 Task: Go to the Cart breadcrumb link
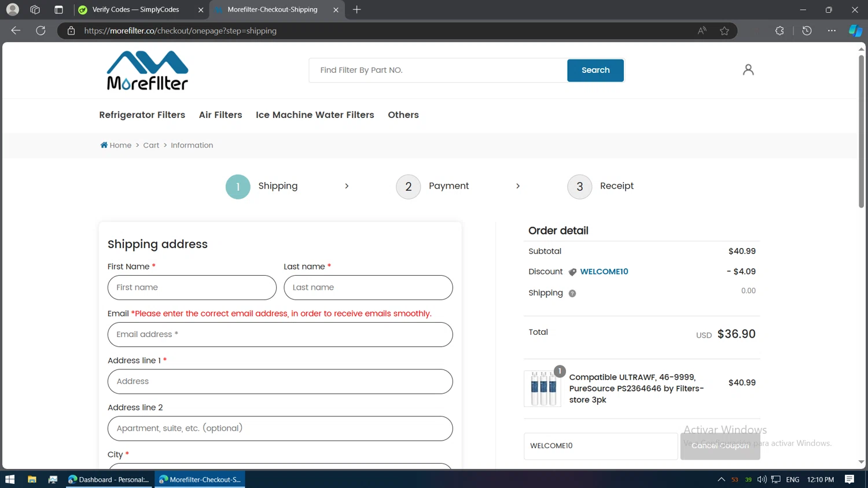151,145
